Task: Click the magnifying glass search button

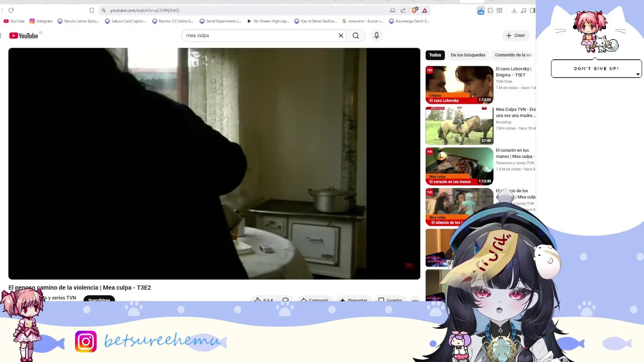Action: point(356,36)
